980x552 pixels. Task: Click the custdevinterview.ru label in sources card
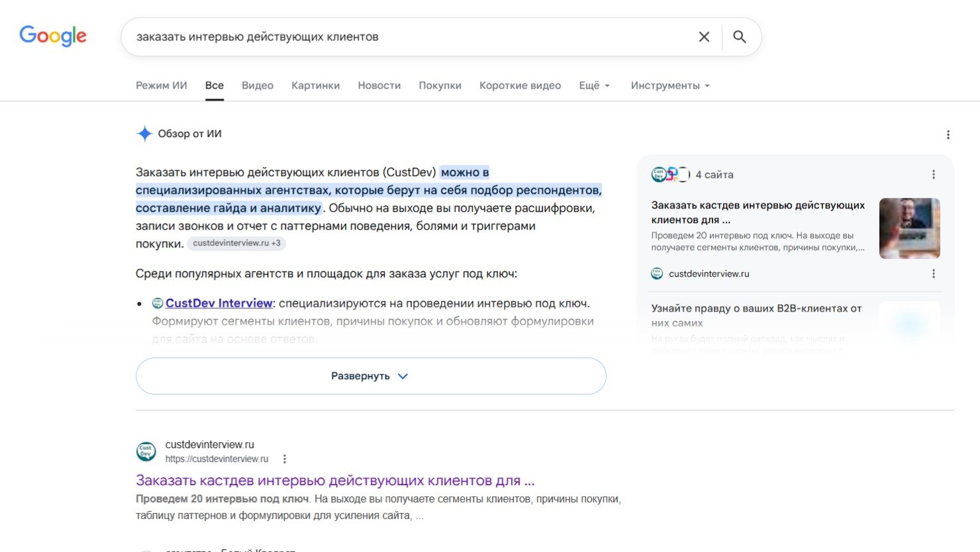click(x=709, y=274)
